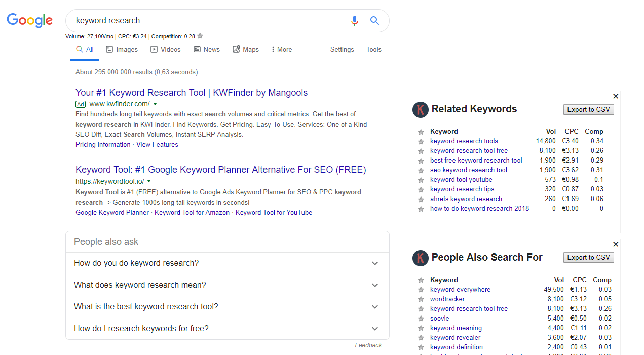Click 'soovle' keyword link
Screen dimensions: 644x355
click(440, 319)
